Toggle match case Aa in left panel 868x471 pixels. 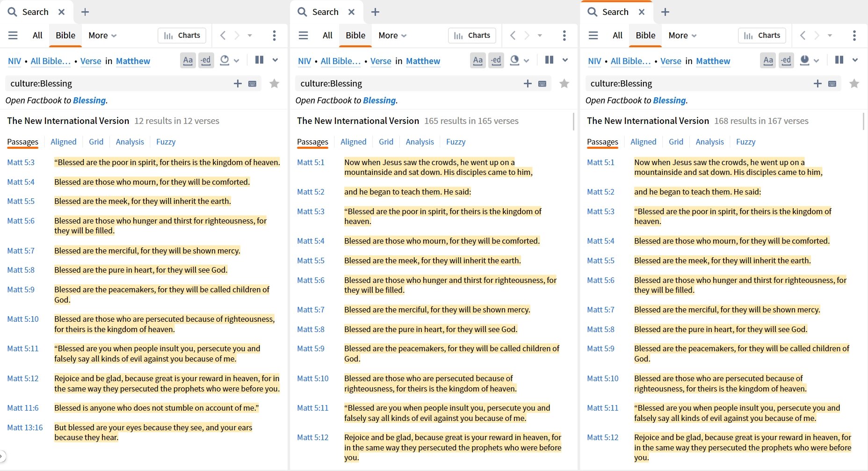click(188, 60)
